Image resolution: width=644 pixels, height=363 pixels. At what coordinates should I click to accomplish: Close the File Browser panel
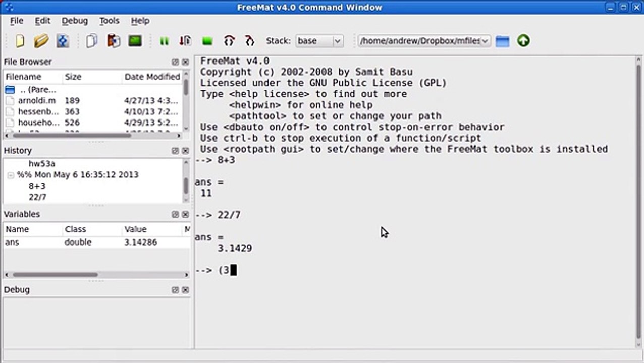coord(185,62)
